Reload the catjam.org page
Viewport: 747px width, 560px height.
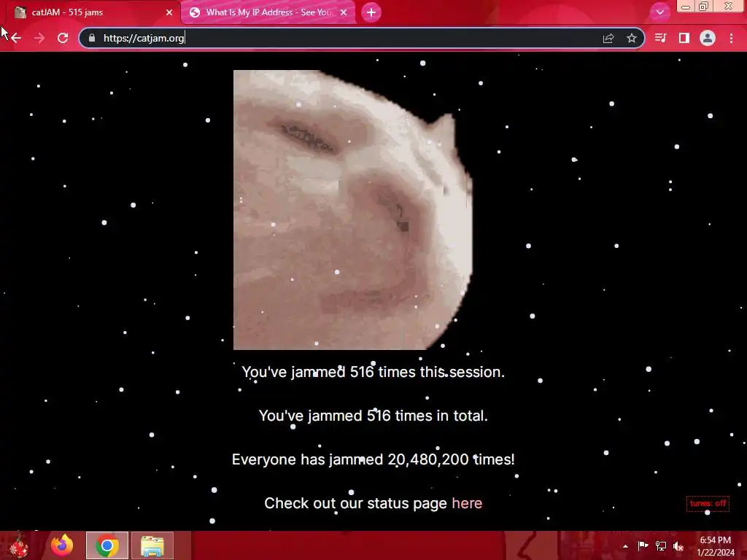[x=63, y=38]
